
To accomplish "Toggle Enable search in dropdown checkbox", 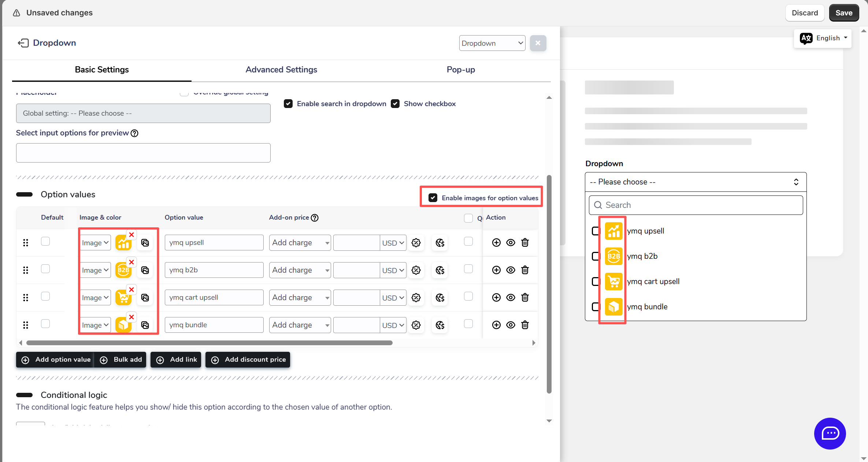I will tap(288, 104).
